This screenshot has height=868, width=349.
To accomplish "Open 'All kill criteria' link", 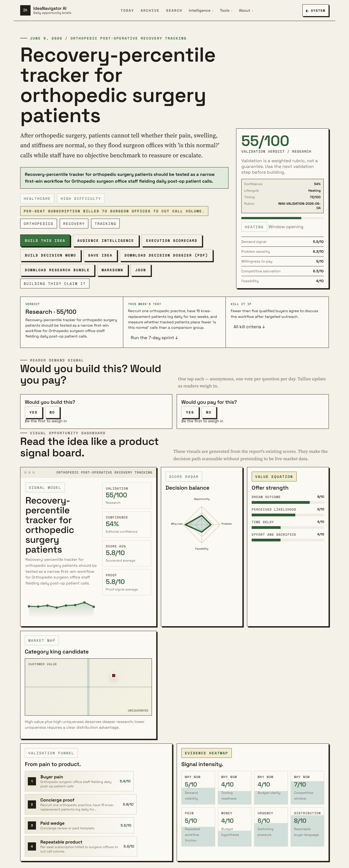I will pos(249,327).
